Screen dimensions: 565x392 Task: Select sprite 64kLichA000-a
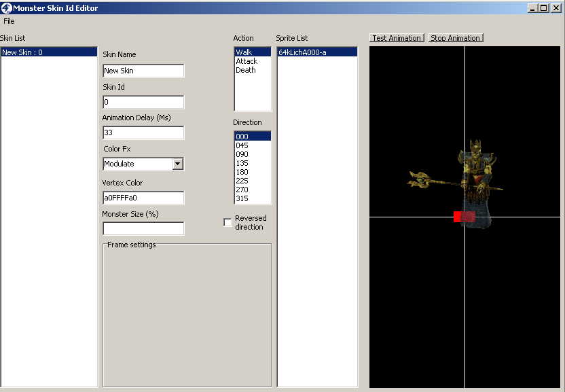pyautogui.click(x=317, y=52)
